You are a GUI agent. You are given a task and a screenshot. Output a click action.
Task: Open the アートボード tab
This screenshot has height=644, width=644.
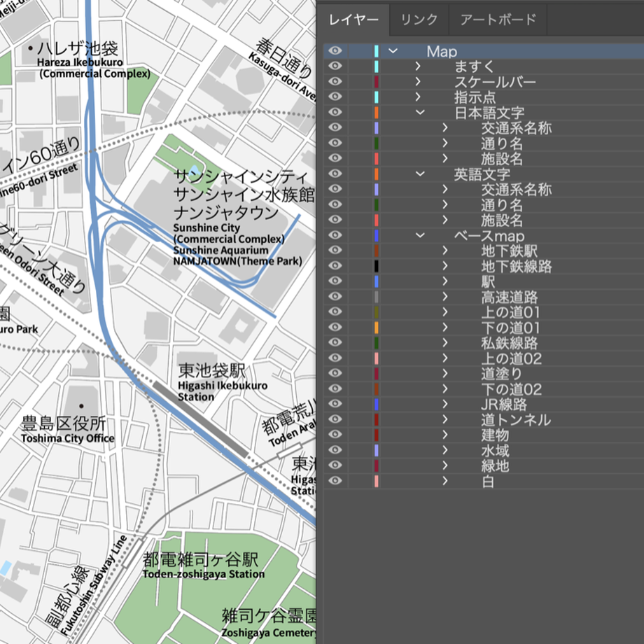pyautogui.click(x=498, y=20)
